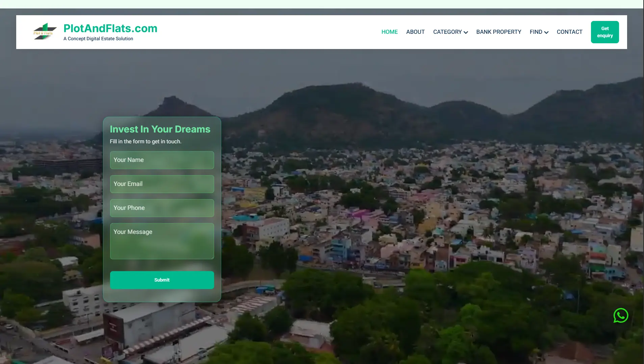The width and height of the screenshot is (644, 364).
Task: Click the 'Invest In Your Dreams' heading
Action: click(160, 129)
